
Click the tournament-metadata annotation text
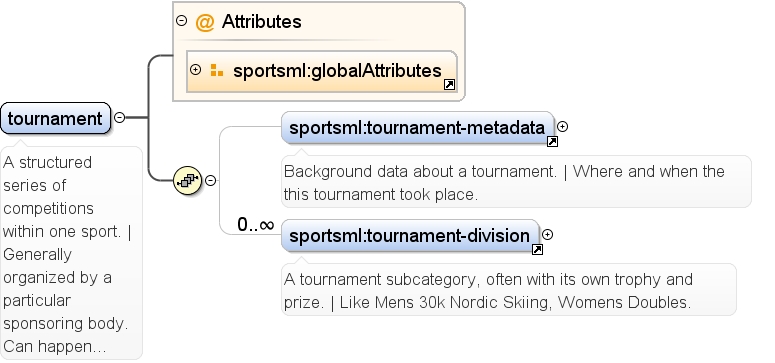(x=504, y=182)
